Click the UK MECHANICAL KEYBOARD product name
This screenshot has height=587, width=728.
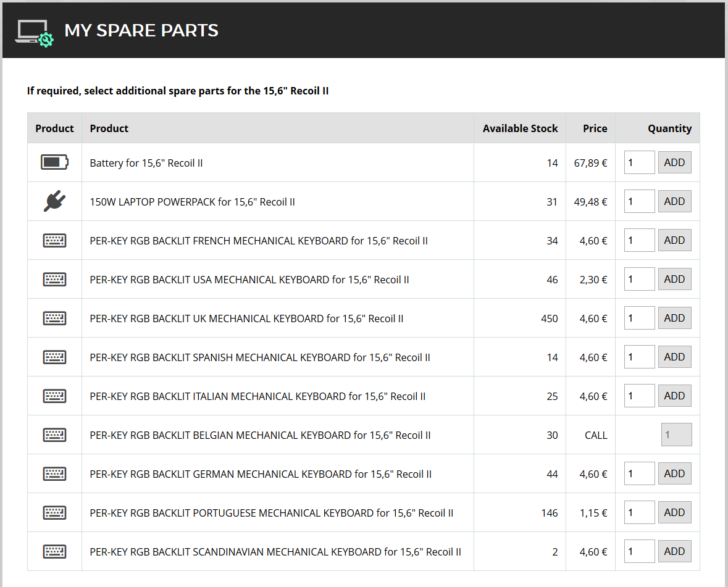coord(246,319)
